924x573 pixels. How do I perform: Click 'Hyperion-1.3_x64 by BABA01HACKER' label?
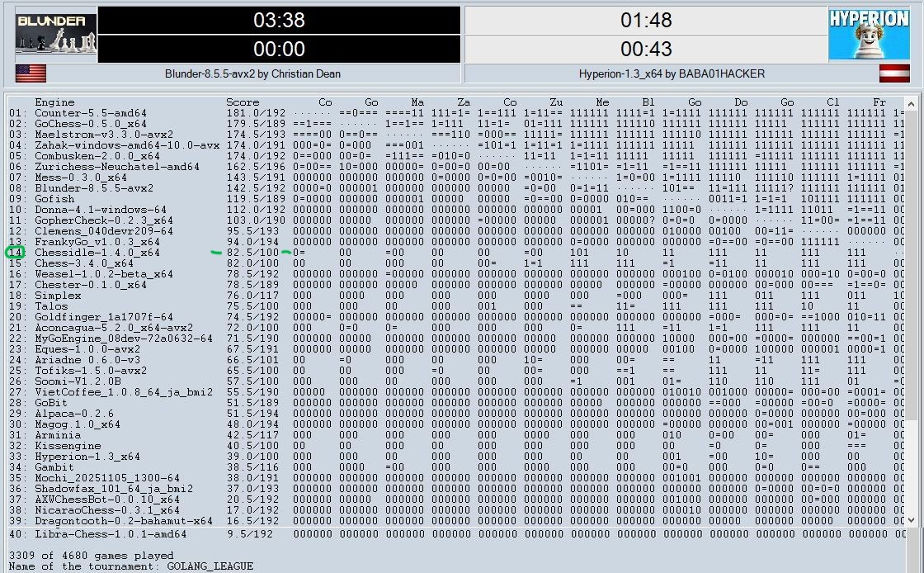pyautogui.click(x=672, y=73)
